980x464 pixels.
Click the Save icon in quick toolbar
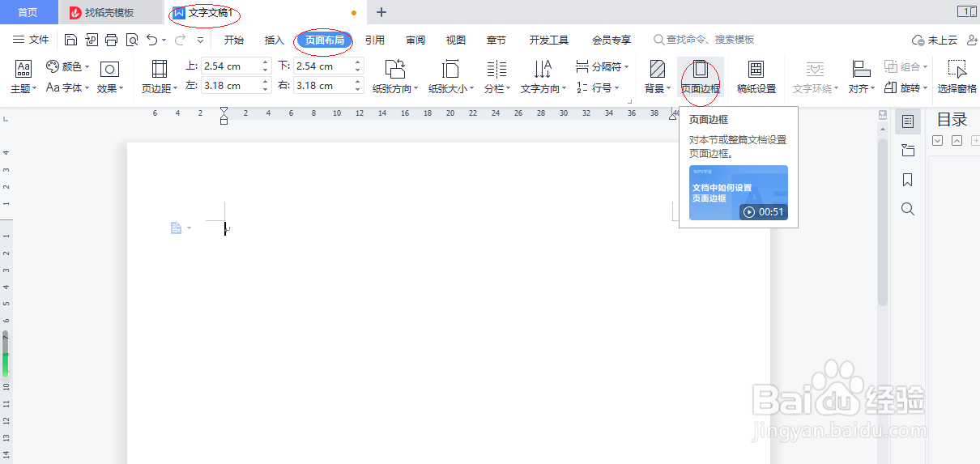click(70, 40)
